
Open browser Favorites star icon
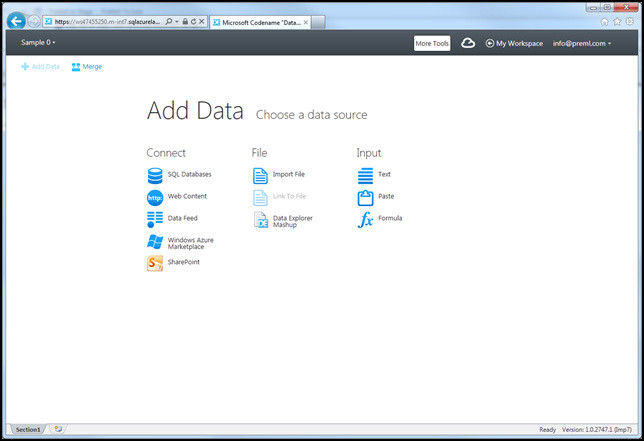click(x=617, y=22)
